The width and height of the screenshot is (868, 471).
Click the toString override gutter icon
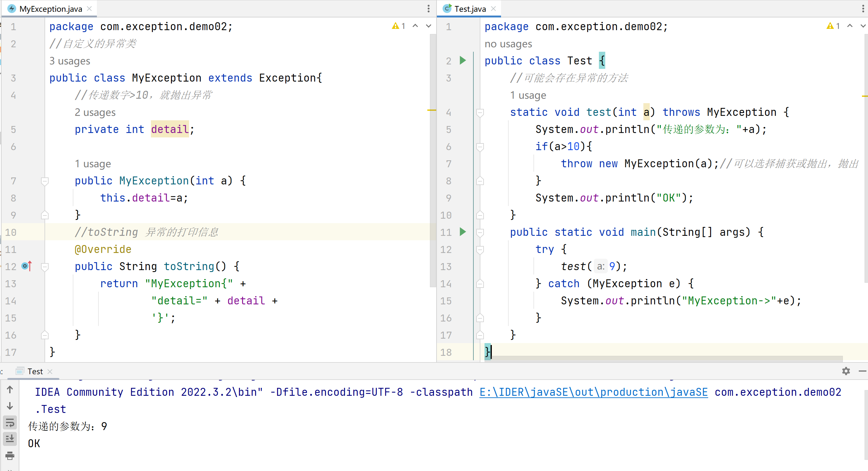click(x=27, y=266)
